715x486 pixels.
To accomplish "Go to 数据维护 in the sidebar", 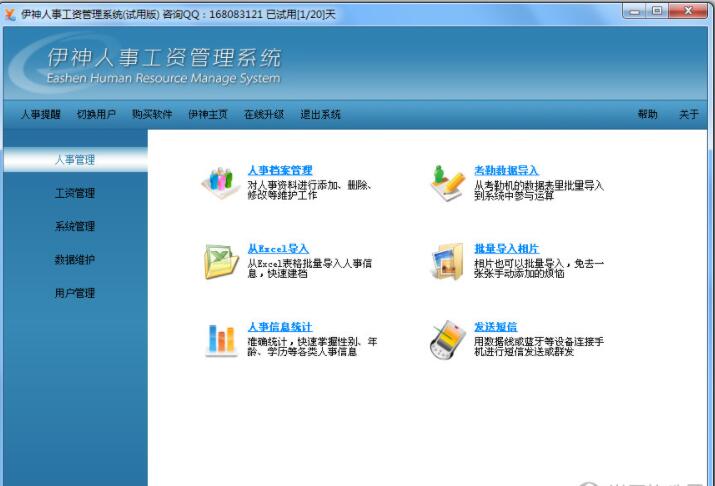I will 75,260.
